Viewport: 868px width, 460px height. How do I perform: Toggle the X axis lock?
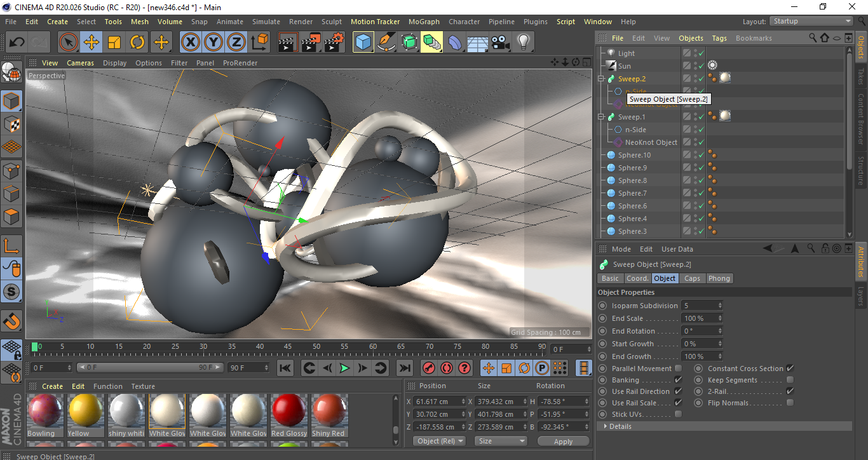[x=190, y=43]
